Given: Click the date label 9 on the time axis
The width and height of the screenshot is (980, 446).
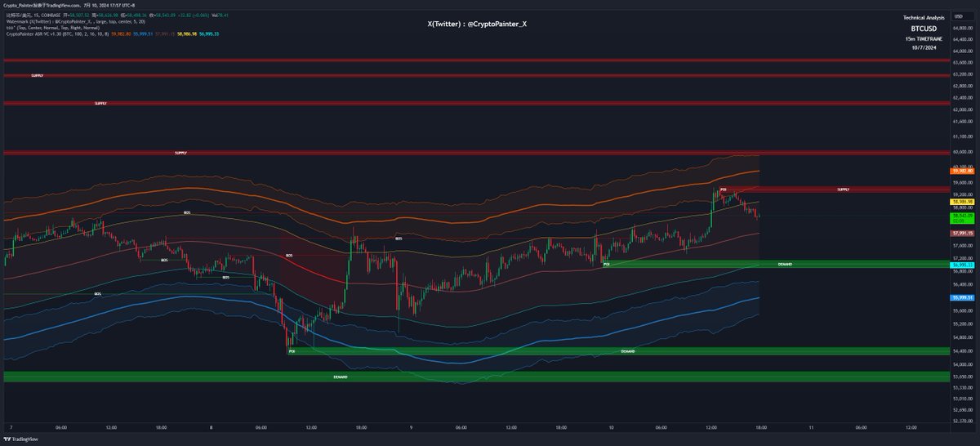Looking at the screenshot, I should coord(412,426).
